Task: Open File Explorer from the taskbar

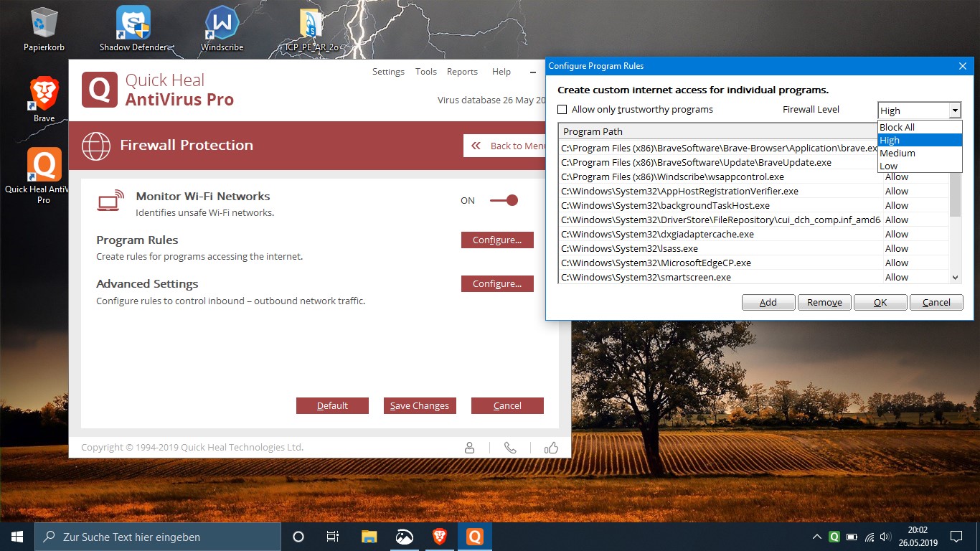Action: [369, 537]
